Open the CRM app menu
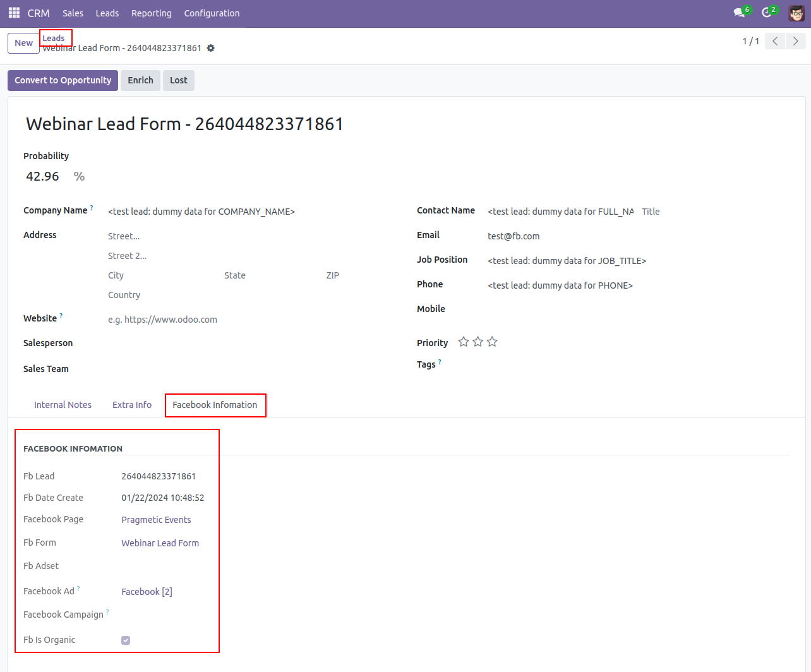Screen dimensions: 811x672 tap(39, 13)
